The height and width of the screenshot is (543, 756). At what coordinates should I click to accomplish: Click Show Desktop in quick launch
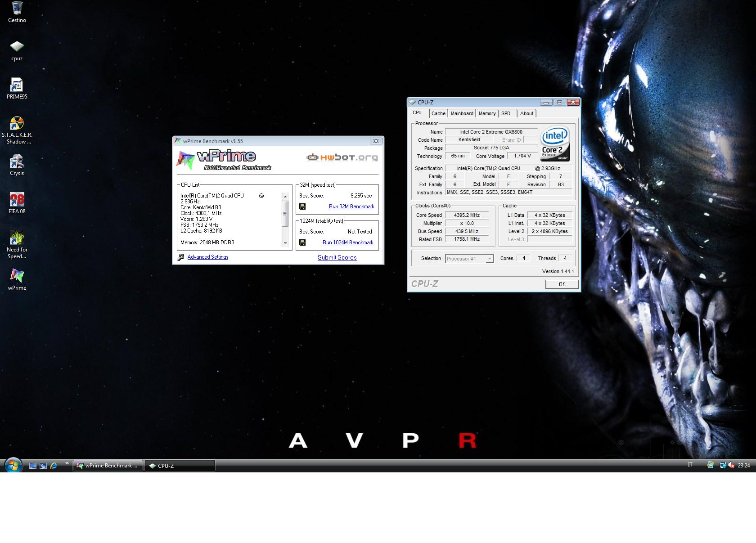[x=33, y=466]
